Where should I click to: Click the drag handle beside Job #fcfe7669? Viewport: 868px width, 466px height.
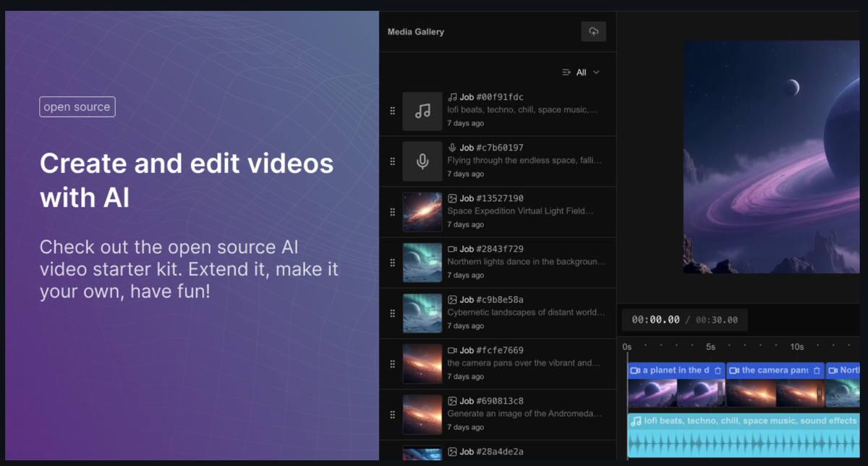click(391, 363)
